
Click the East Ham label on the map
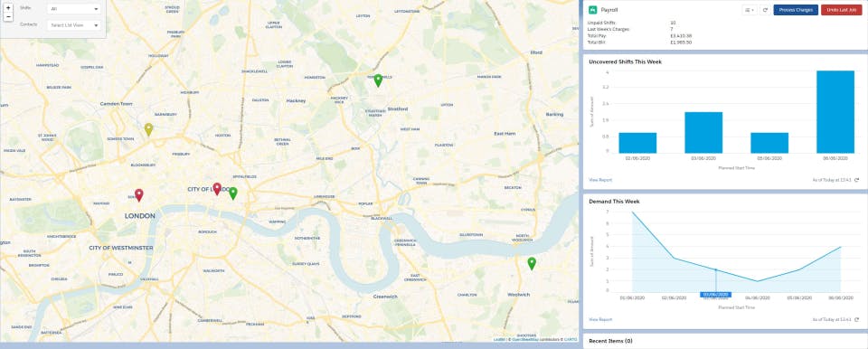(x=505, y=134)
